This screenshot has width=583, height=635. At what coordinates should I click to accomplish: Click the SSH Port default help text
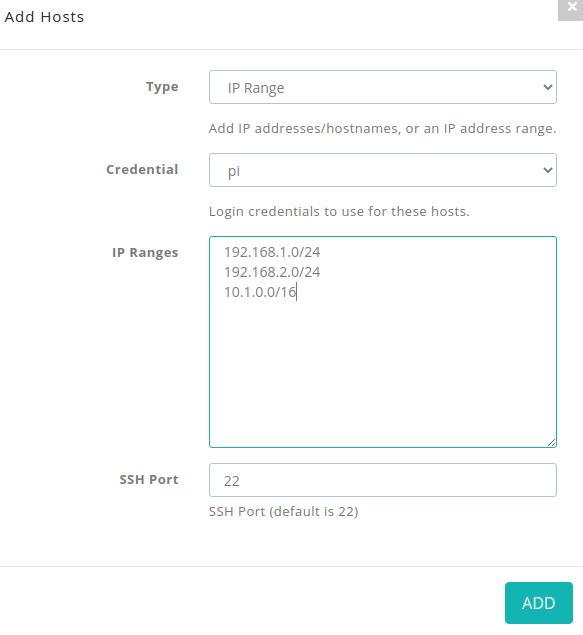[x=283, y=511]
